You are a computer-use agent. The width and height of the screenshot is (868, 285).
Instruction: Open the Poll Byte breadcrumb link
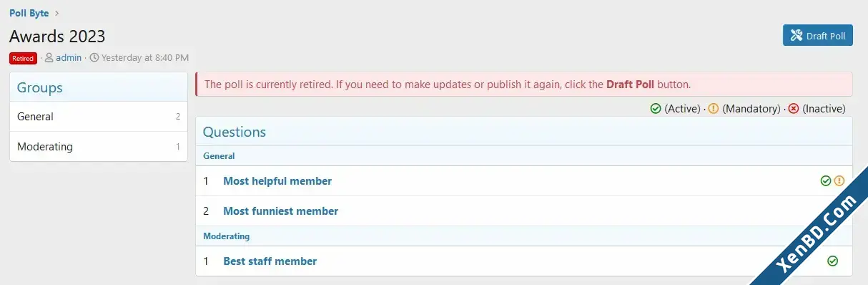[x=29, y=13]
